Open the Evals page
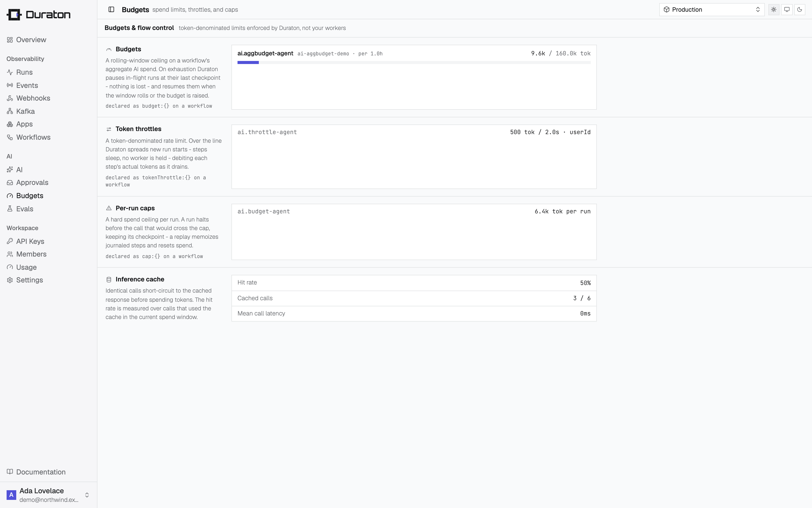 (x=25, y=209)
